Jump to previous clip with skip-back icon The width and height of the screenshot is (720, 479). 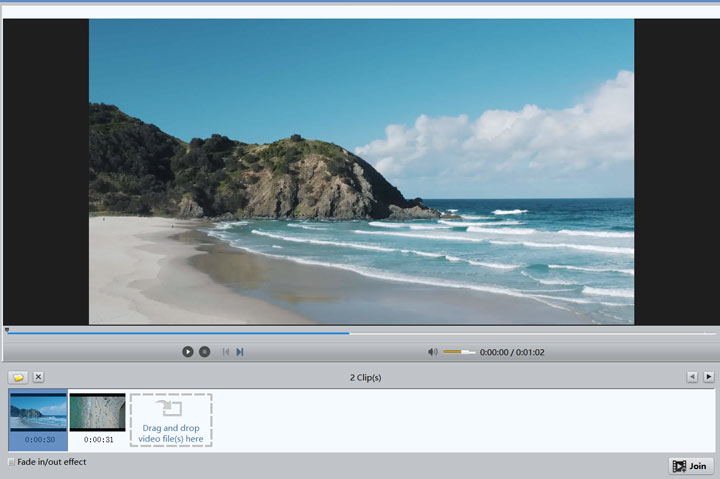tap(226, 352)
